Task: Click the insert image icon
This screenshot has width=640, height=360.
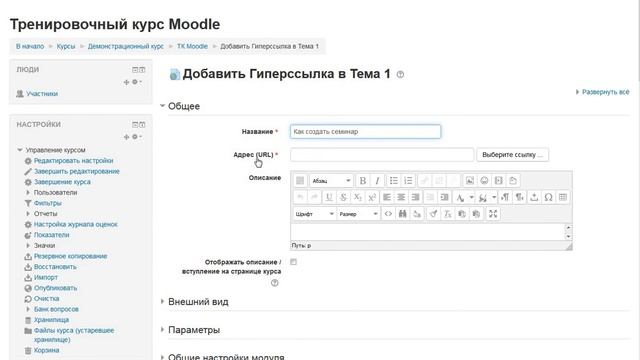Action: pos(469,180)
